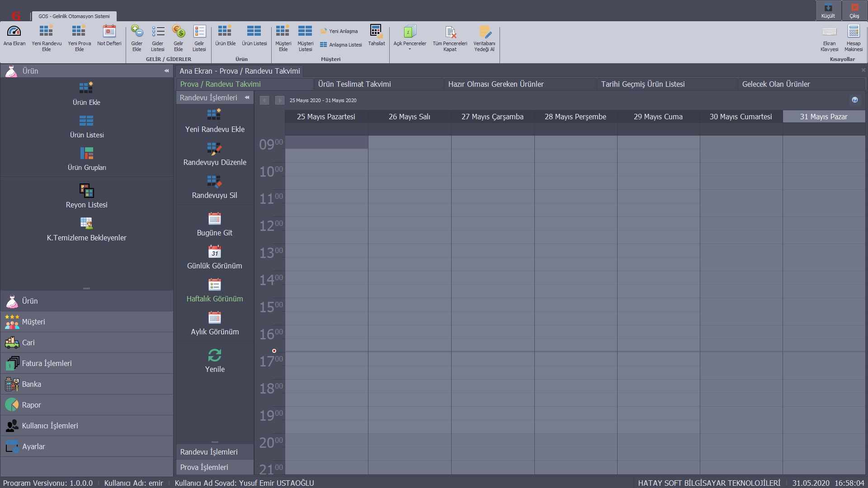Open Reyon Listesi in side panel
Screen dimensions: 868x488
coord(86,191)
